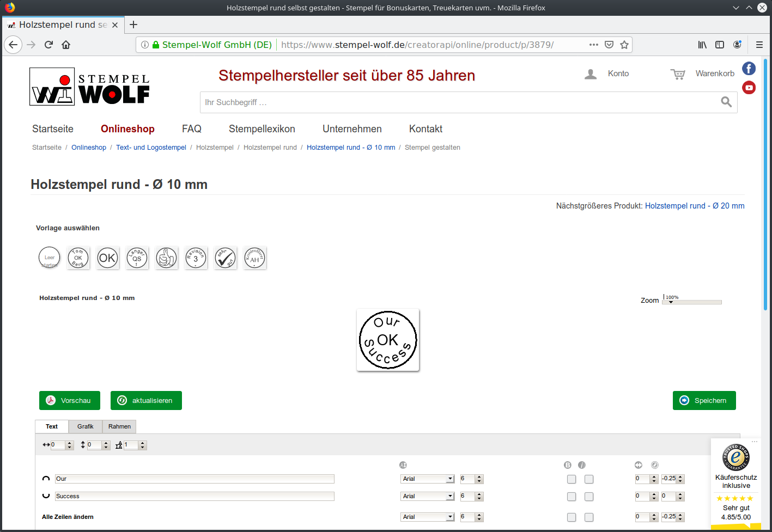Reload the page in Firefox

click(x=48, y=45)
